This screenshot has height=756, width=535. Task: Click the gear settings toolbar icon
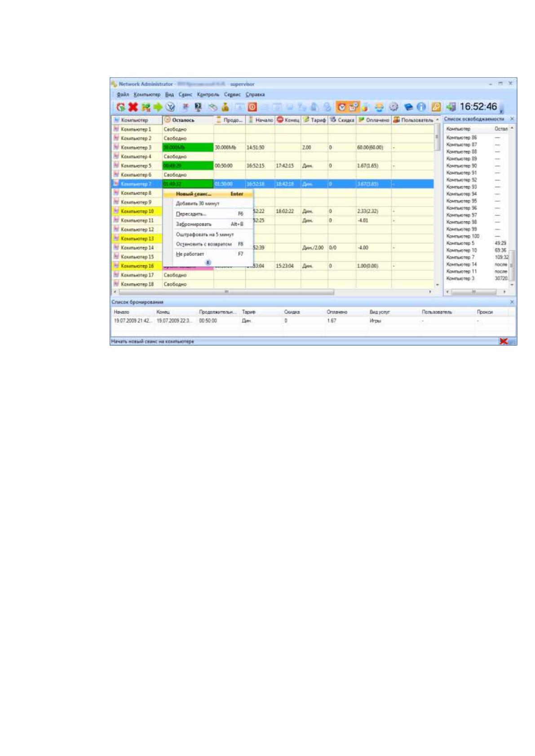click(394, 107)
